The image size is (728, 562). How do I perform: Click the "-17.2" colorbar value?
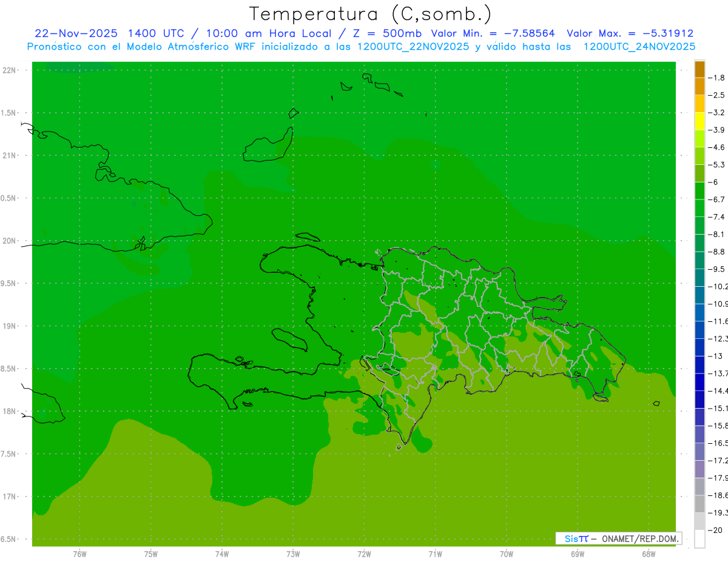point(718,461)
